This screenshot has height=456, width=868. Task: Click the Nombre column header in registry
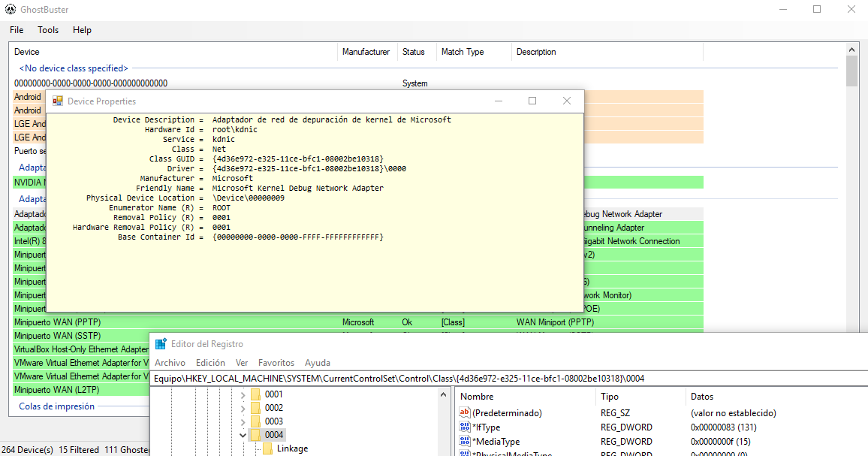tap(526, 397)
